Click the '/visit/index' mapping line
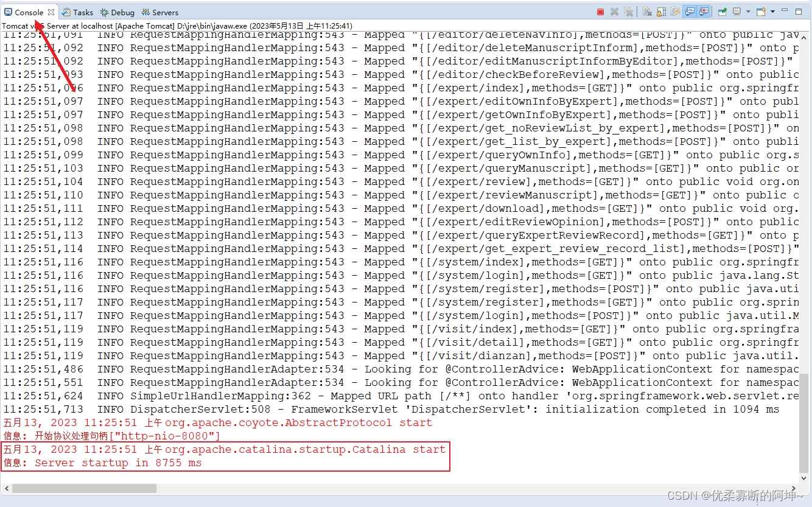Image resolution: width=812 pixels, height=507 pixels. [401, 329]
